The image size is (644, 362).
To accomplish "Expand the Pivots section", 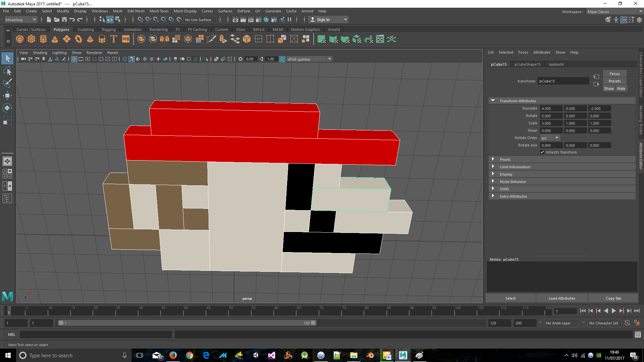I will point(493,159).
